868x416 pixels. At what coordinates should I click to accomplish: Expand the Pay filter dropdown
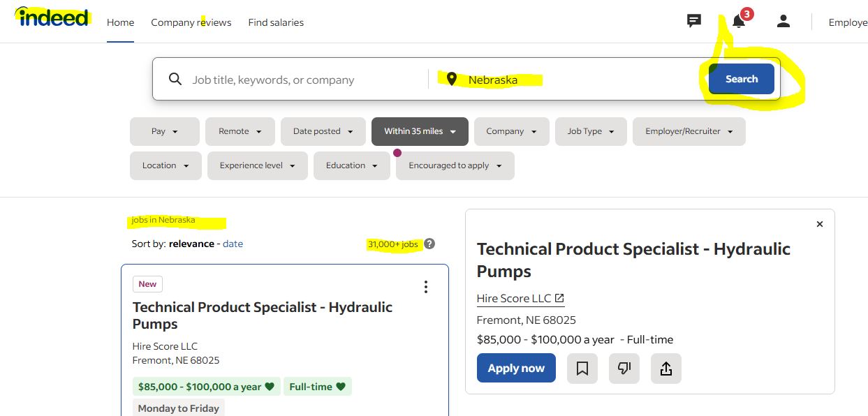[165, 131]
